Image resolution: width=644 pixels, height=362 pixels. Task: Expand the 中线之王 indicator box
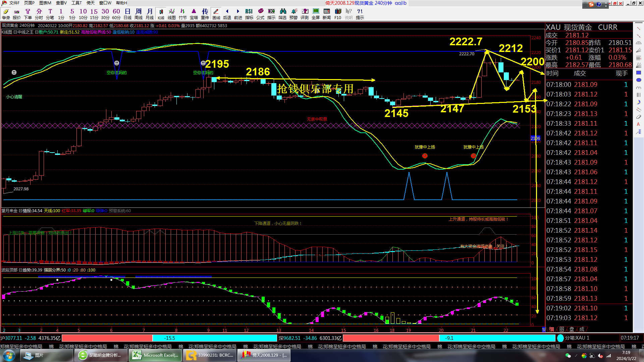15,32
